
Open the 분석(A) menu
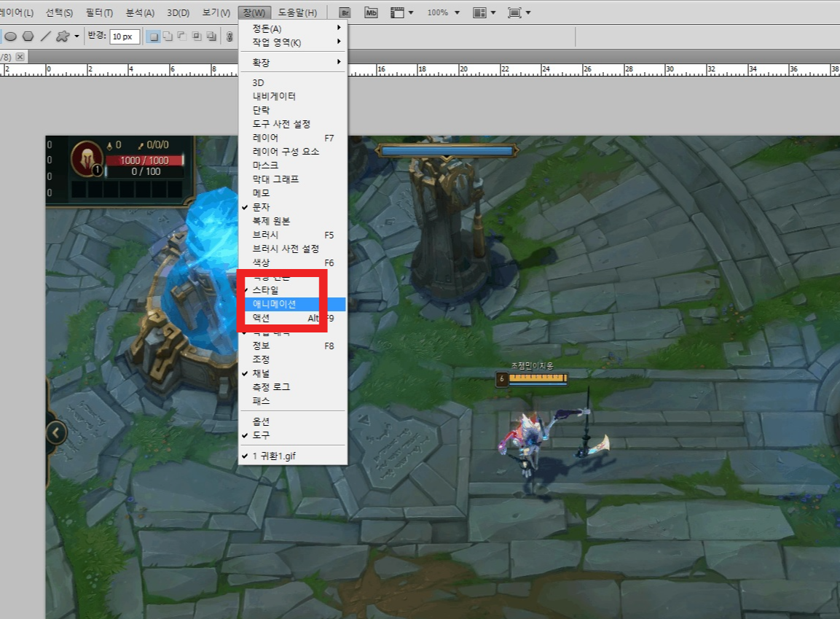(x=140, y=12)
